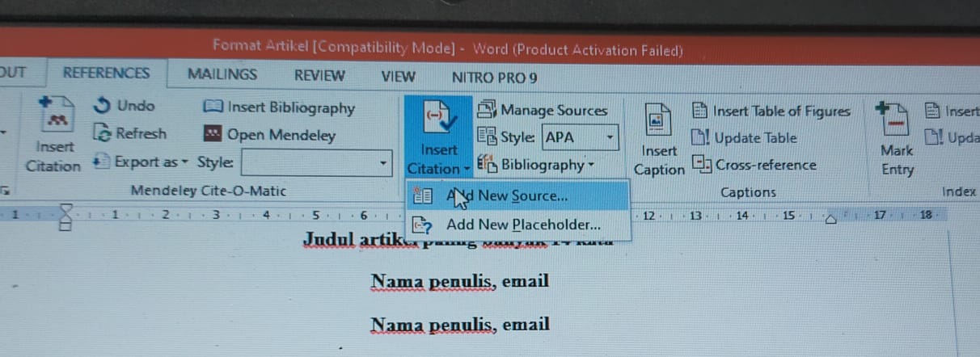Image resolution: width=980 pixels, height=357 pixels.
Task: Click the Mendeley Insert Citation icon
Action: click(56, 115)
